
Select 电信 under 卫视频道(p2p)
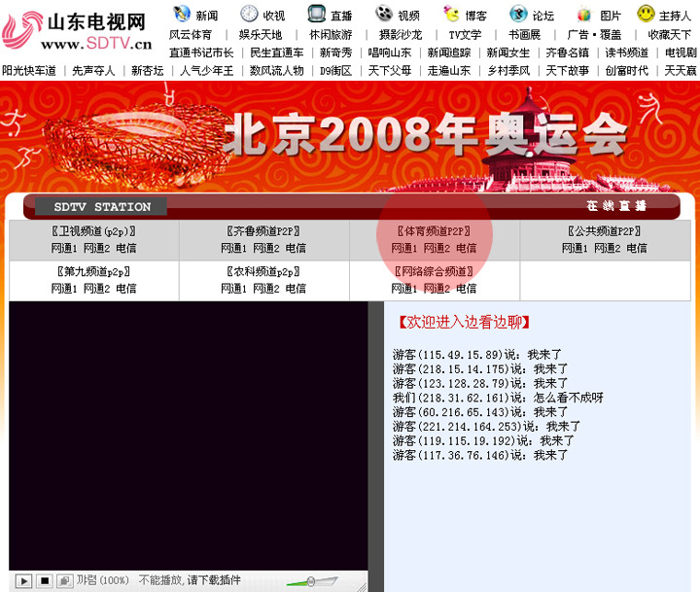125,248
